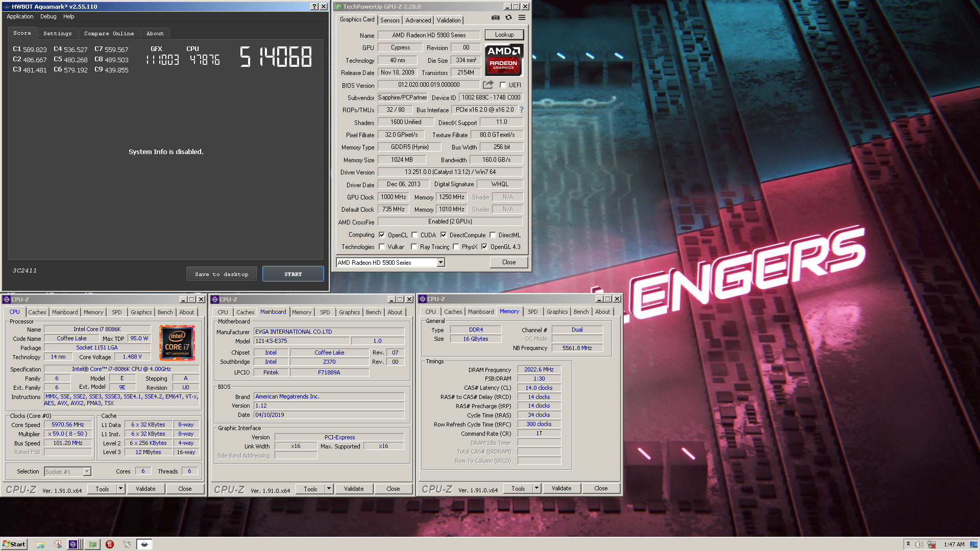Toggle the DirectCompute checkbox
This screenshot has width=980, height=551.
(x=444, y=235)
